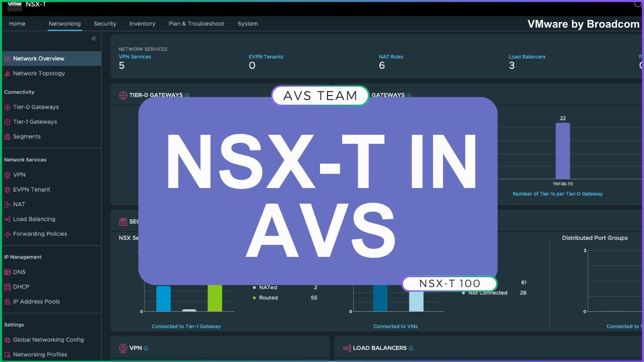
Task: Show info for the Tier-1 Gateways panel
Action: (x=409, y=96)
